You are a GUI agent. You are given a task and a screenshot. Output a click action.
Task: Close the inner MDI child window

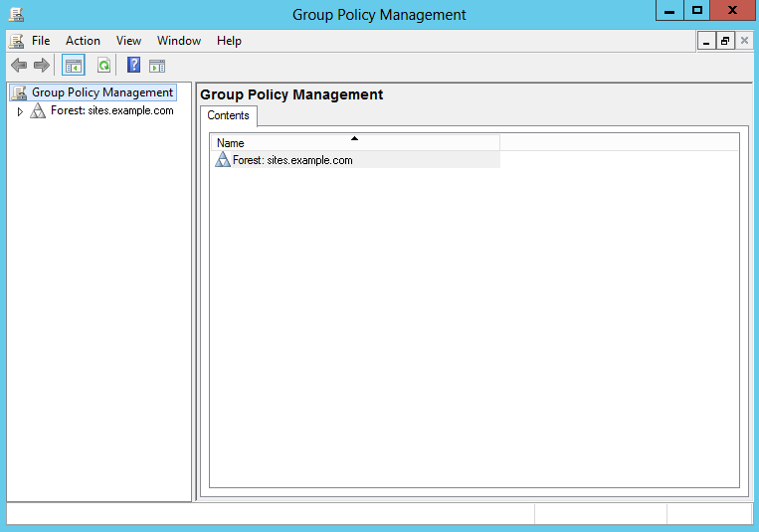pos(744,41)
